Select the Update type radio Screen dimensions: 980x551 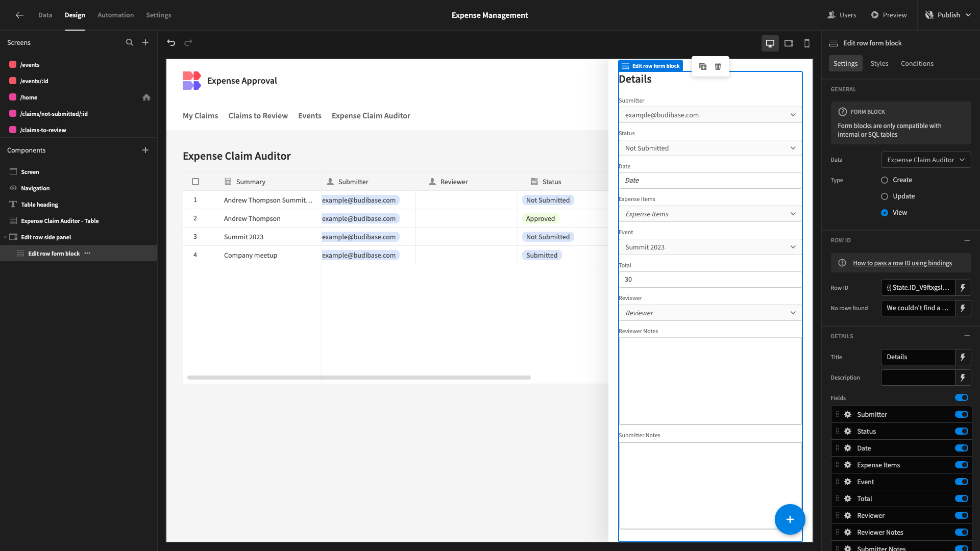pos(885,196)
